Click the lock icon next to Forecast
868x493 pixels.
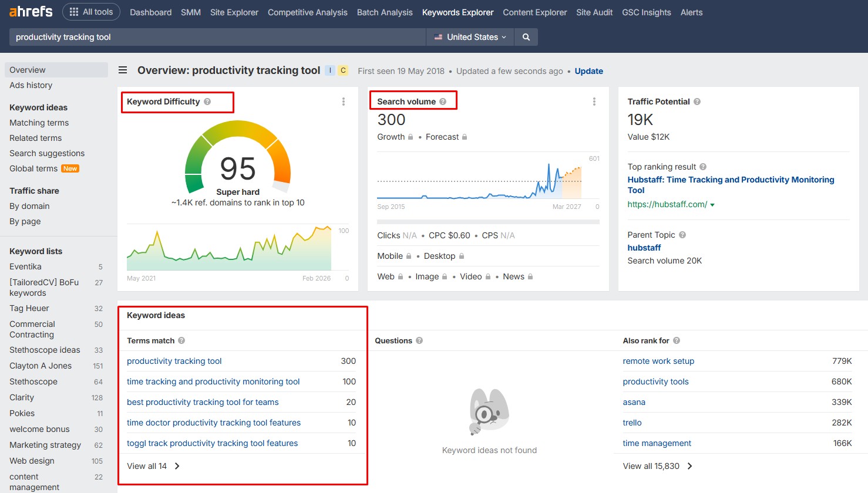463,136
